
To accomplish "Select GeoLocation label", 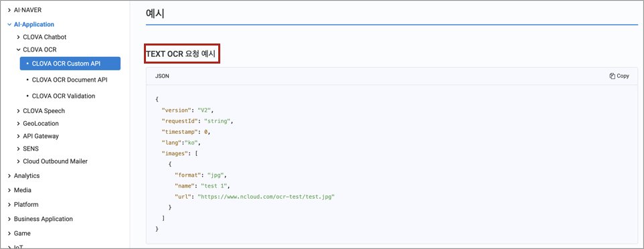I will click(x=41, y=124).
